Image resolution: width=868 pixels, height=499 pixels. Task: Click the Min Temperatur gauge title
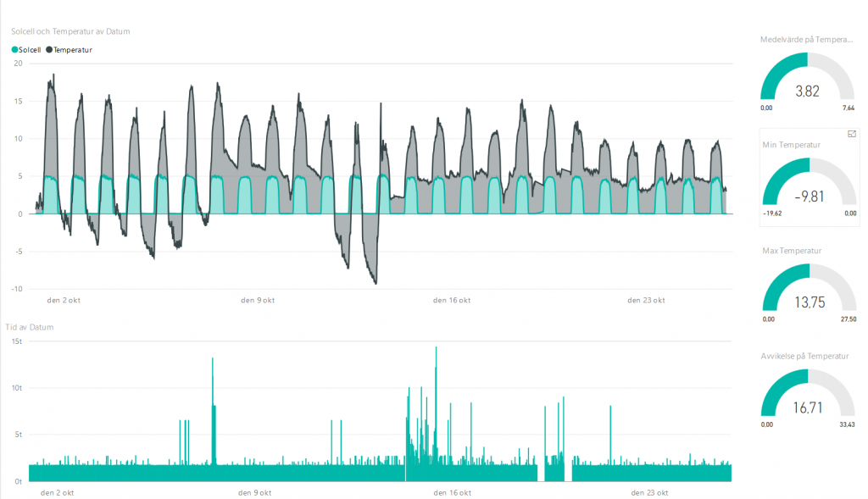click(x=791, y=145)
